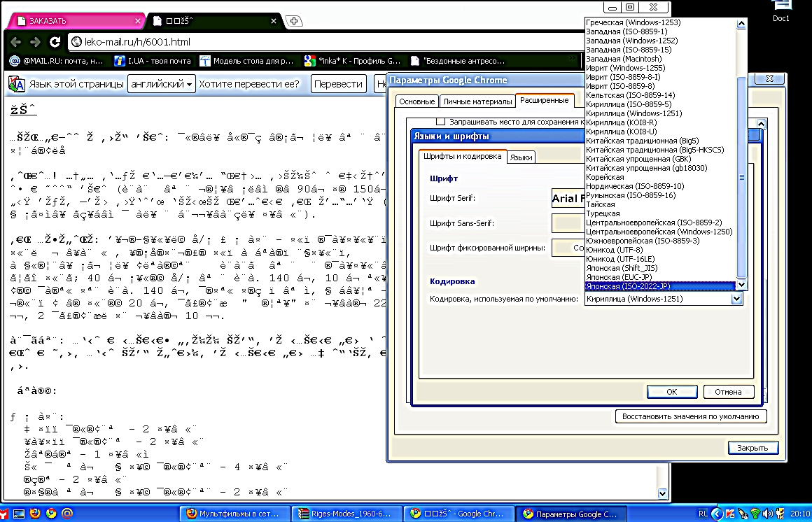
Task: Switch to the Языки tab
Action: point(521,157)
